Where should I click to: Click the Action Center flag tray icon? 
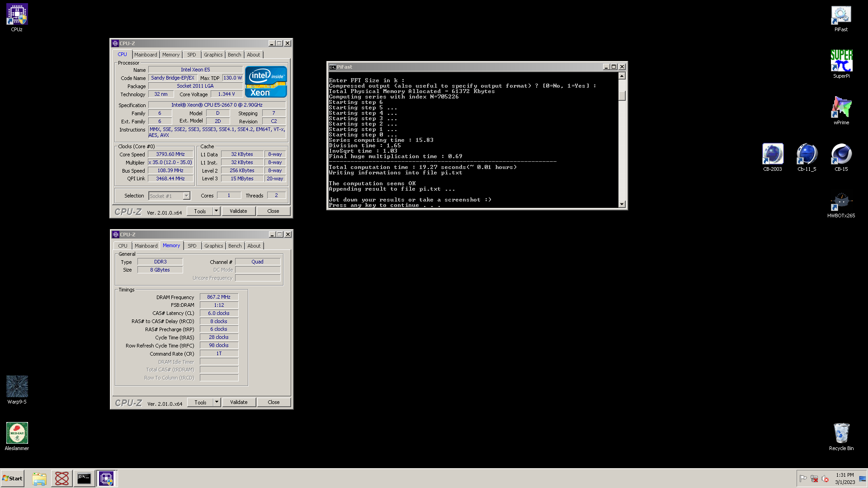[803, 479]
